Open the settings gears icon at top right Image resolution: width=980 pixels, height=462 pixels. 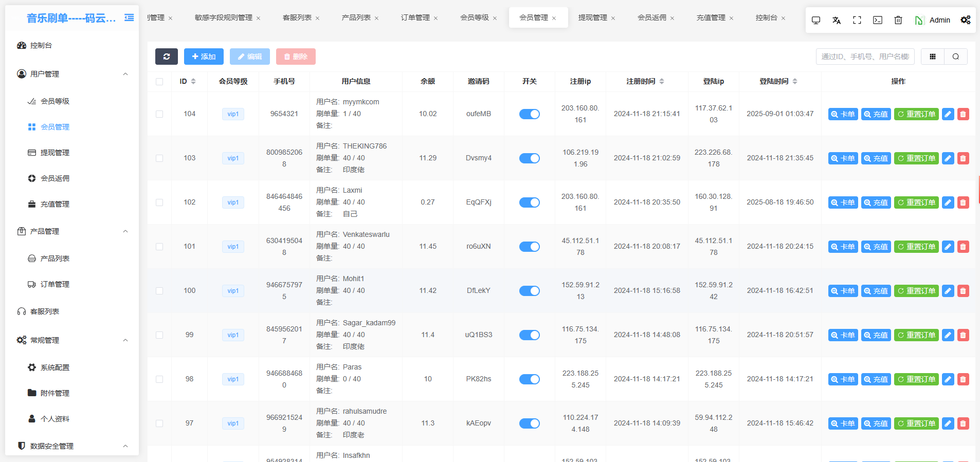(965, 20)
